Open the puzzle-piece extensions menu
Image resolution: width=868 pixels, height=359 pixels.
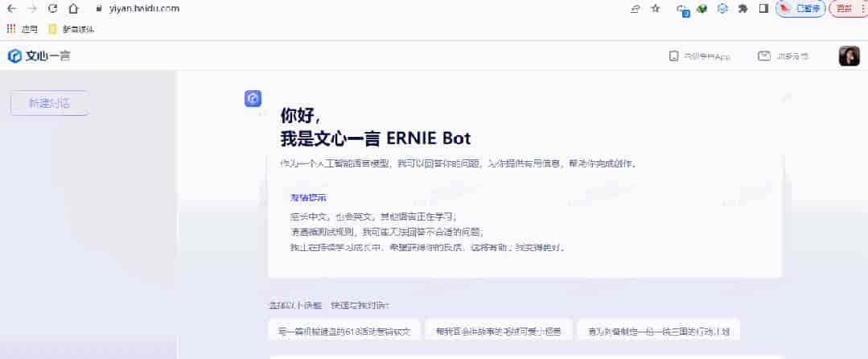pyautogui.click(x=743, y=9)
